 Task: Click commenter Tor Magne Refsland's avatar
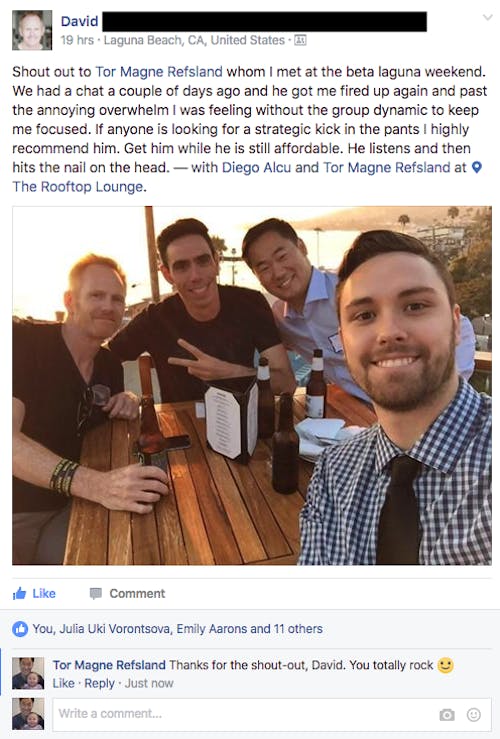[x=28, y=673]
